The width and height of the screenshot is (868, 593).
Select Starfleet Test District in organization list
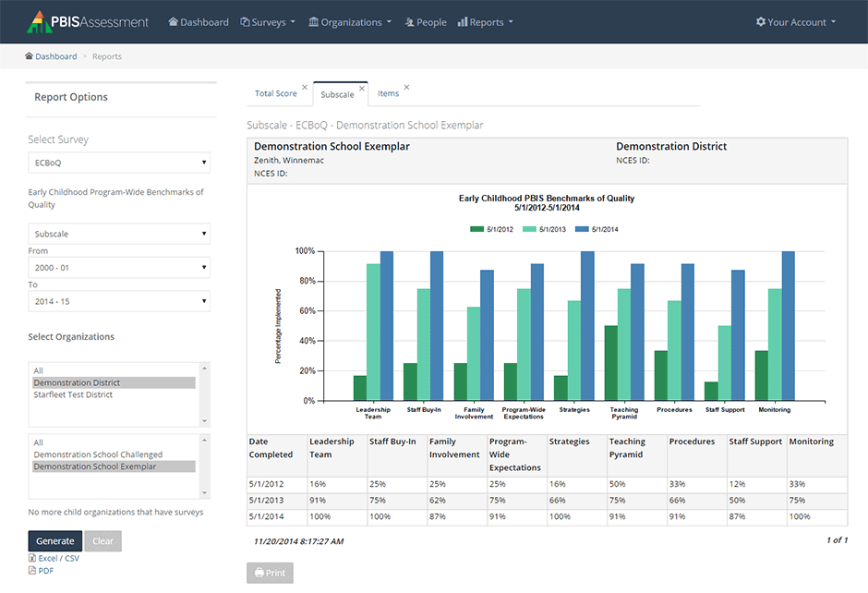pos(73,394)
